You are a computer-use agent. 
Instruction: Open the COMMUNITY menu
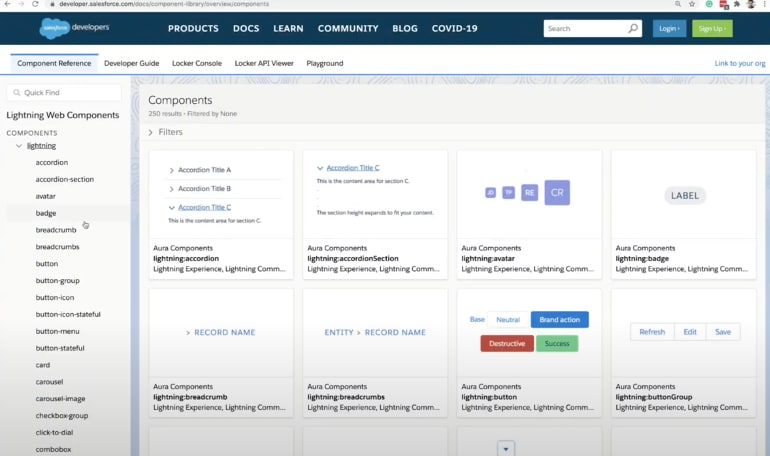pos(348,28)
